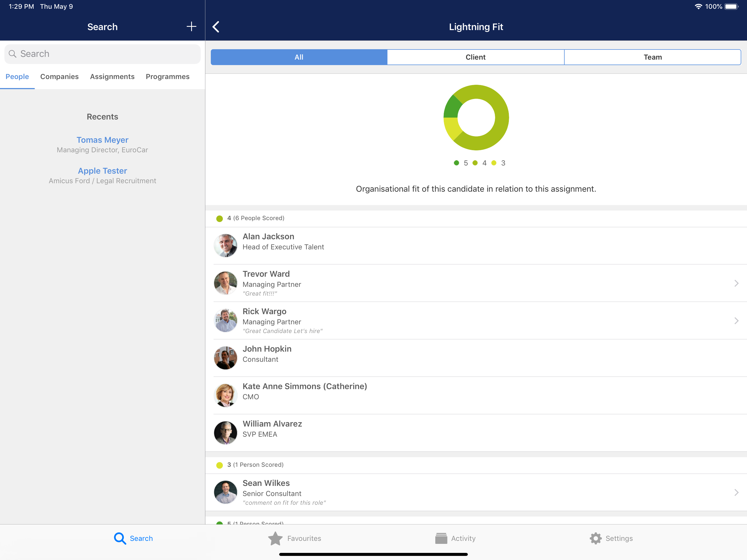
Task: Go back using the left chevron arrow
Action: coord(216,27)
